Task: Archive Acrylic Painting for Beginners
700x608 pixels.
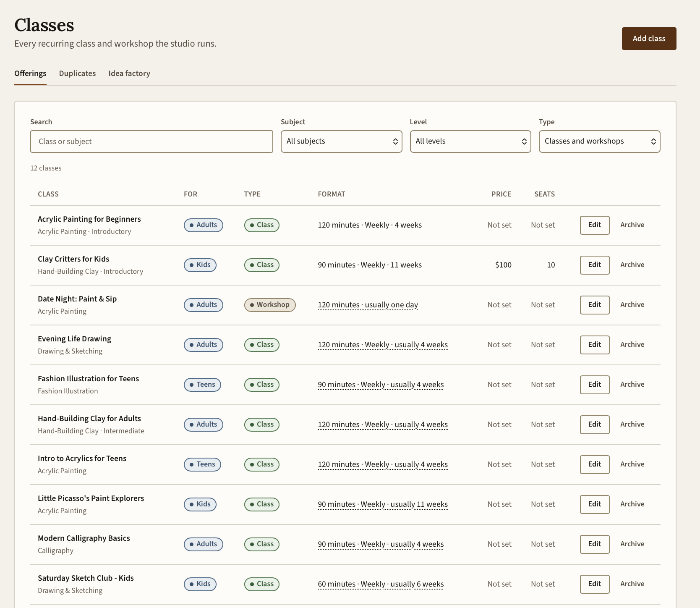Action: [x=632, y=225]
